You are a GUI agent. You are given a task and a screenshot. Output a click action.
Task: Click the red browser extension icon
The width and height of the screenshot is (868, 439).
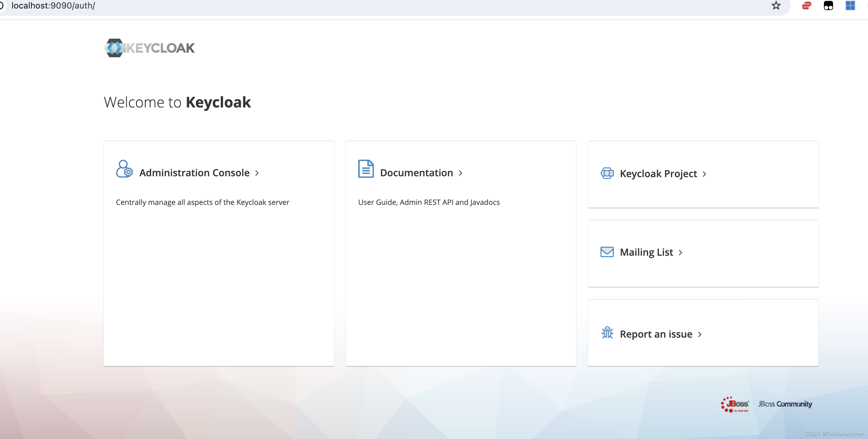click(806, 6)
